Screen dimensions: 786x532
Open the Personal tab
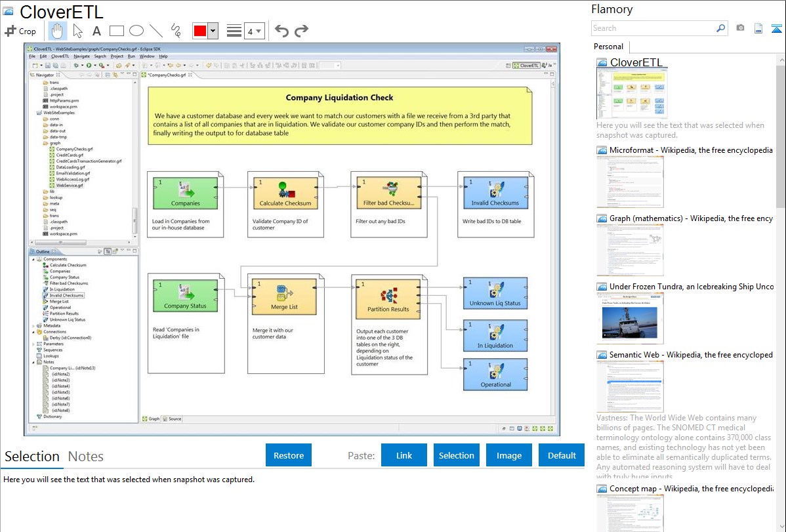click(609, 47)
